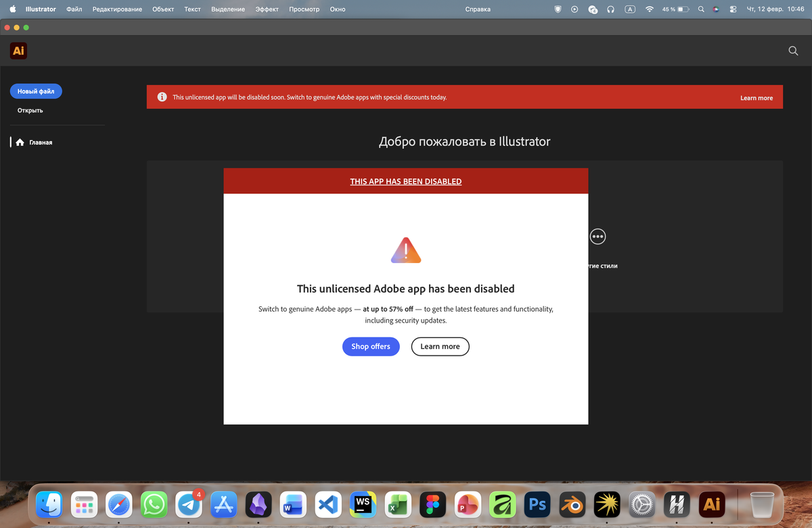Click the headphones icon in the menu bar
This screenshot has width=812, height=528.
[611, 9]
